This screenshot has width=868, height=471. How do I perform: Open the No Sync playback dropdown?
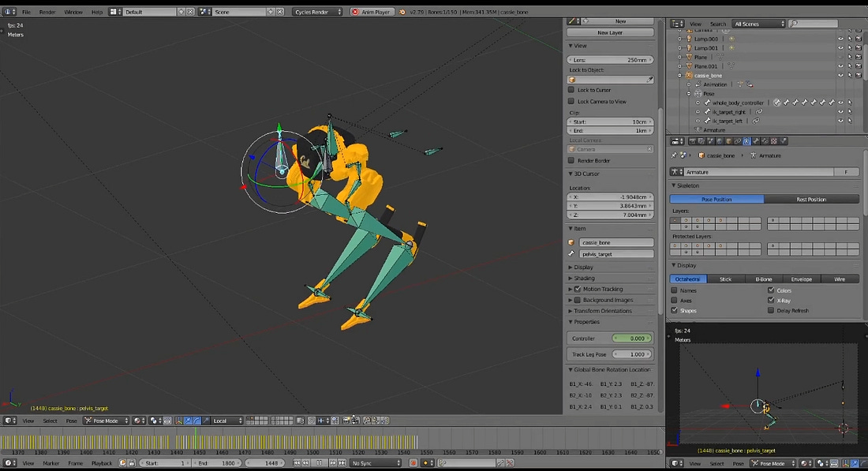(x=376, y=463)
